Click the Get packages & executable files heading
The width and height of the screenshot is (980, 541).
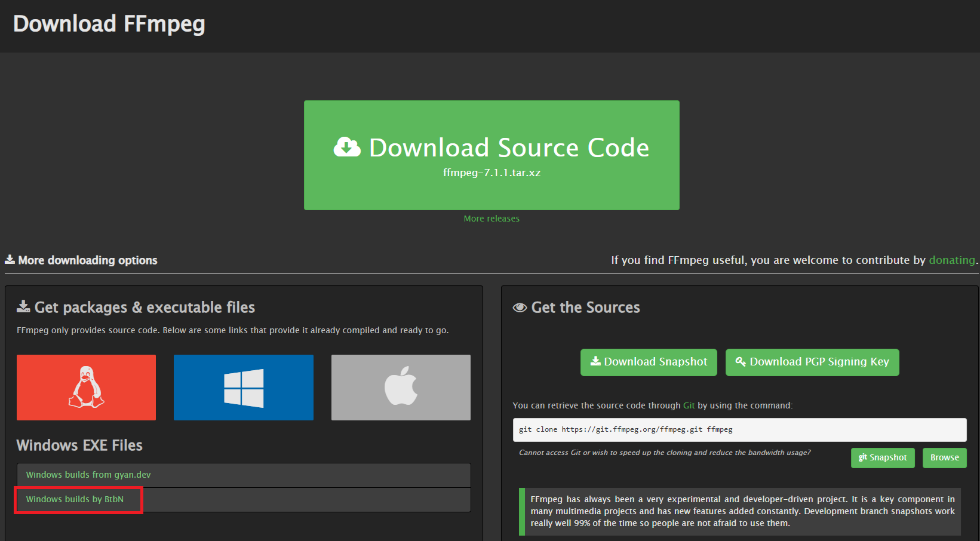tap(145, 308)
